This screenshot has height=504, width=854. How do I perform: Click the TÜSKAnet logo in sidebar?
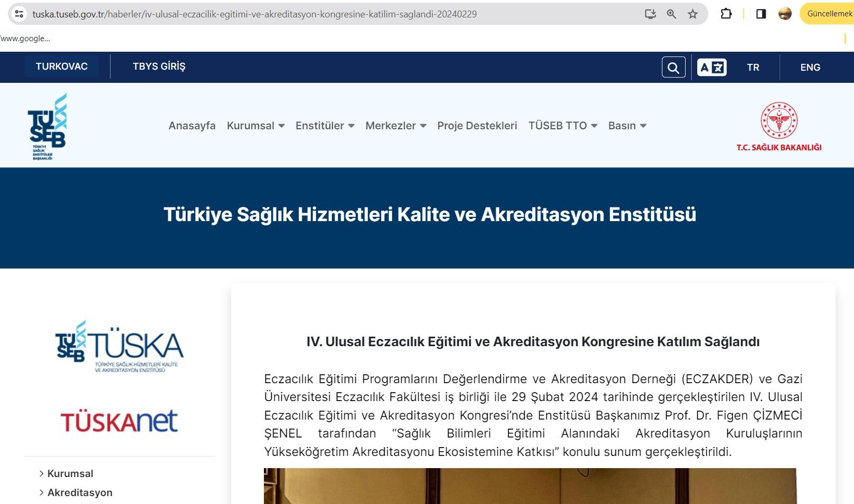119,421
